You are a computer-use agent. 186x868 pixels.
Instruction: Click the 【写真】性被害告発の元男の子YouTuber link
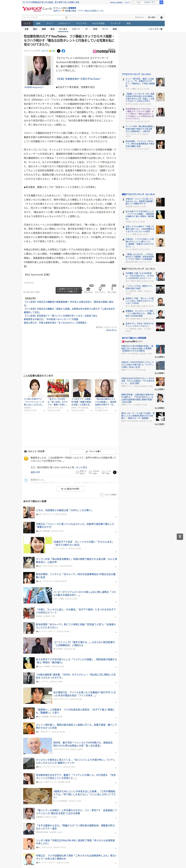[x=79, y=79]
